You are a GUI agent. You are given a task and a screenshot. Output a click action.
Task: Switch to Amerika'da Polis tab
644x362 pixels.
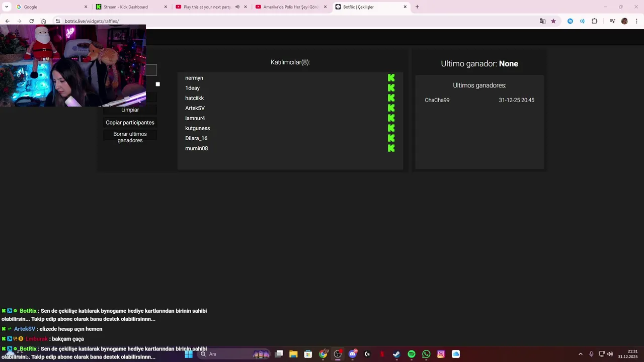[x=291, y=7]
